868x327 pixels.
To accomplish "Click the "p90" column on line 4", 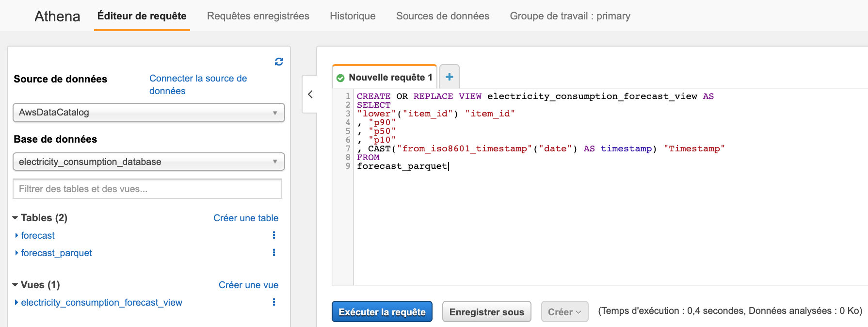I will (x=382, y=122).
